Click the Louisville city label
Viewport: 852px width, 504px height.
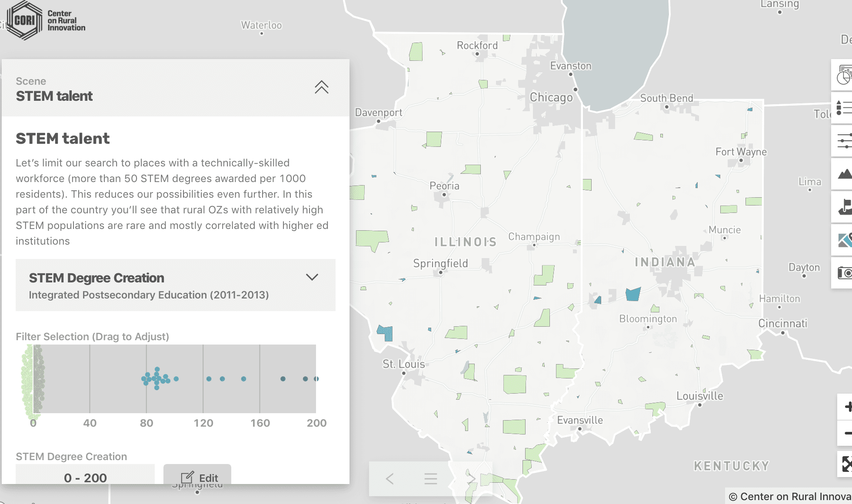tap(699, 396)
